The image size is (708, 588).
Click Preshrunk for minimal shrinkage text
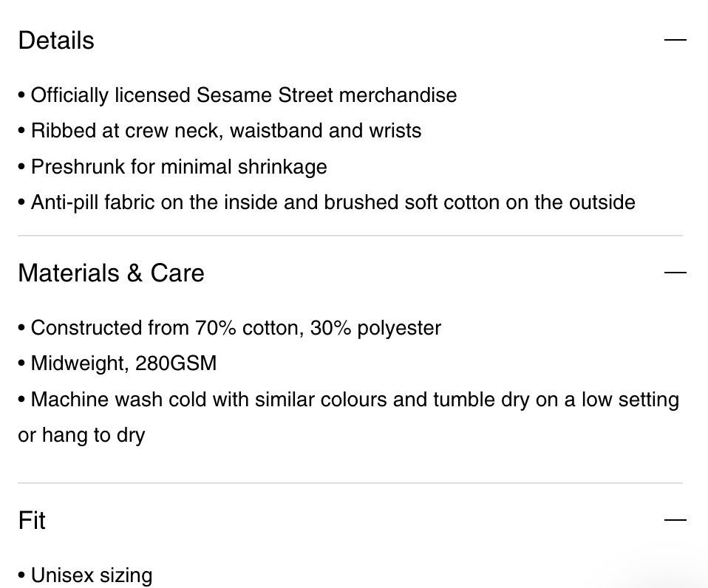[x=172, y=166]
